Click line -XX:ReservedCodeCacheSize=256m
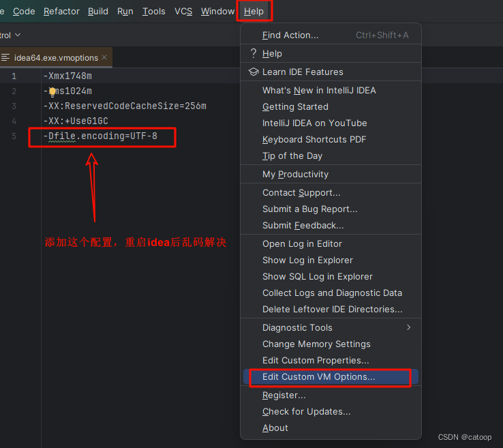 coord(125,106)
